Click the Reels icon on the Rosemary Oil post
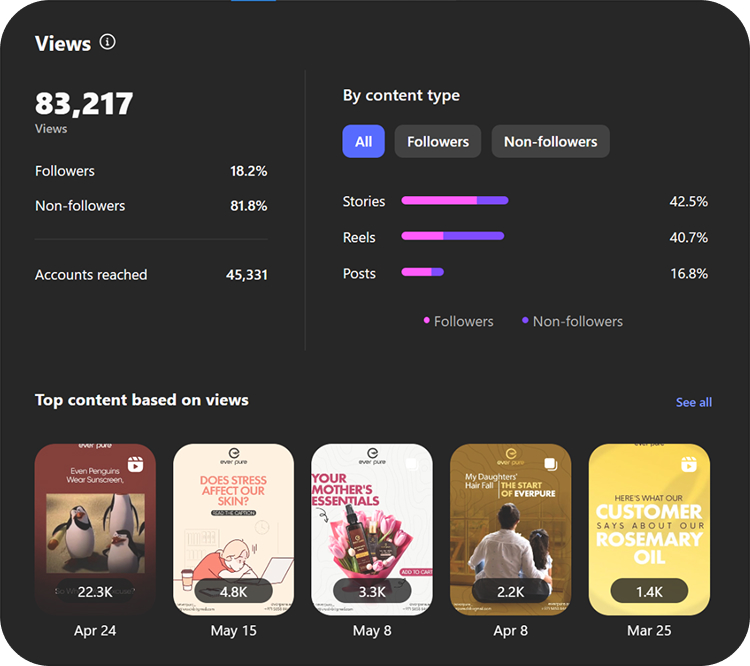The image size is (750, 666). [x=689, y=464]
